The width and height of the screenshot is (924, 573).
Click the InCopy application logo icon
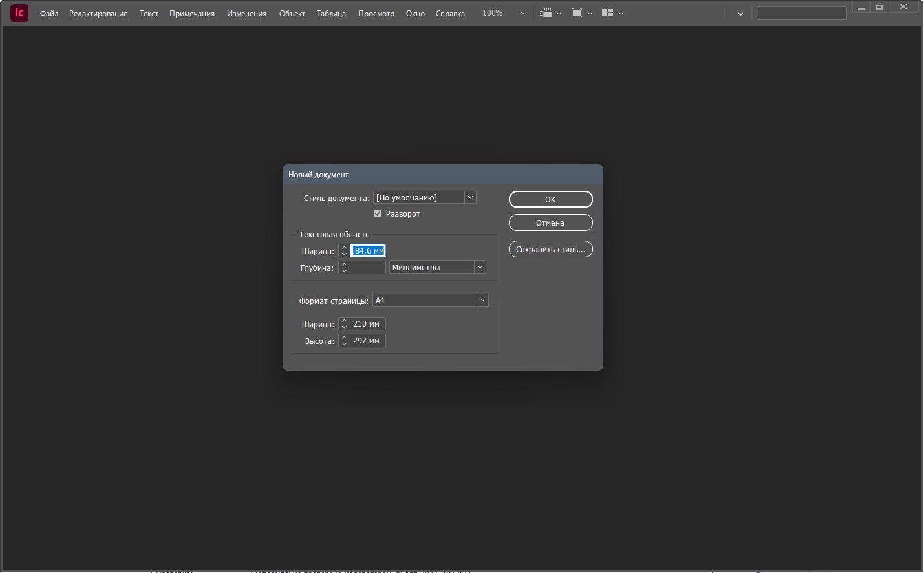click(19, 13)
